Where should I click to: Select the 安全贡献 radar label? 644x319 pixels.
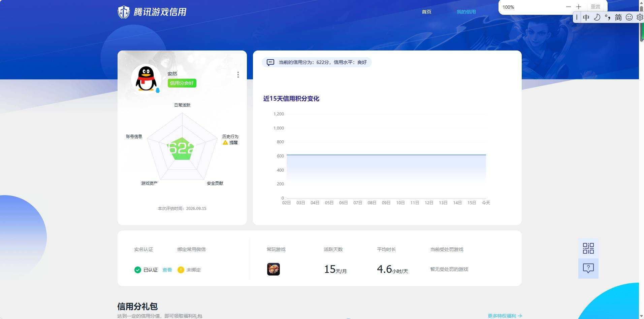pyautogui.click(x=215, y=183)
